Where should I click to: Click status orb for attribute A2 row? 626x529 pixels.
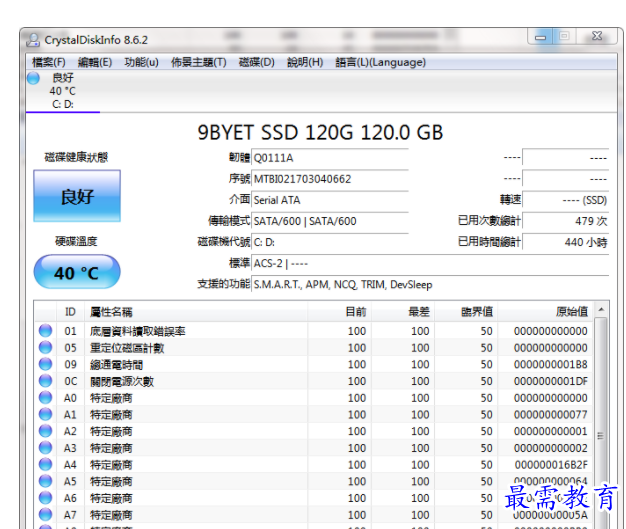pos(45,431)
